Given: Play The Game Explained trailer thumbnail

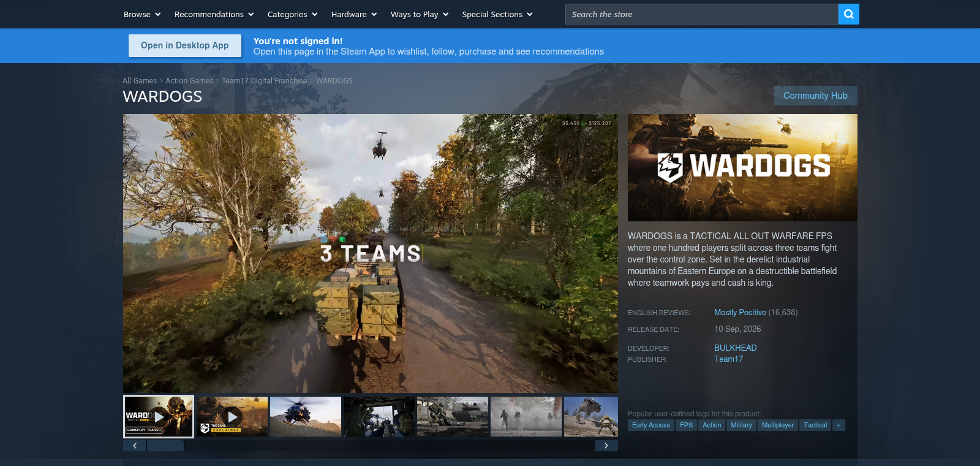Looking at the screenshot, I should pos(232,417).
